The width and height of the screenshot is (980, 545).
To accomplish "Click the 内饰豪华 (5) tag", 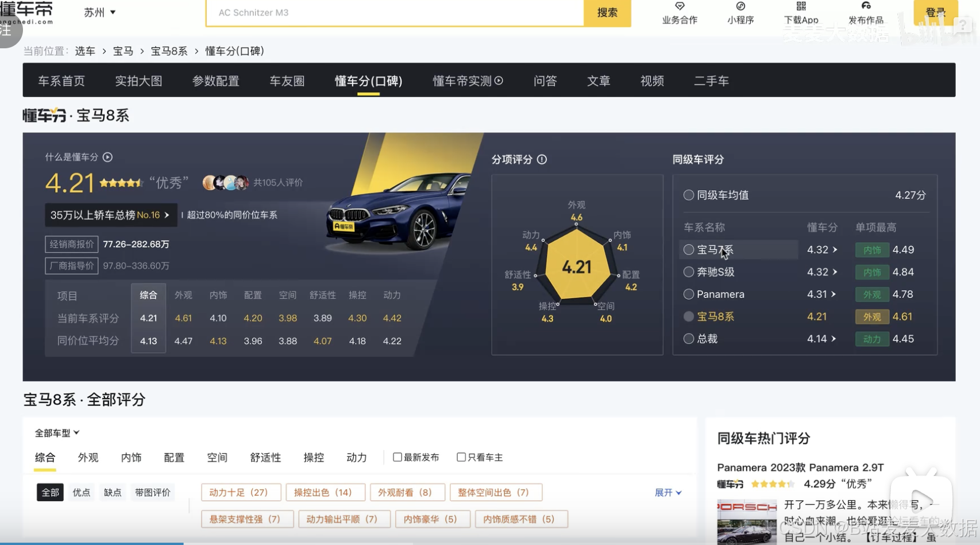I will (x=433, y=519).
